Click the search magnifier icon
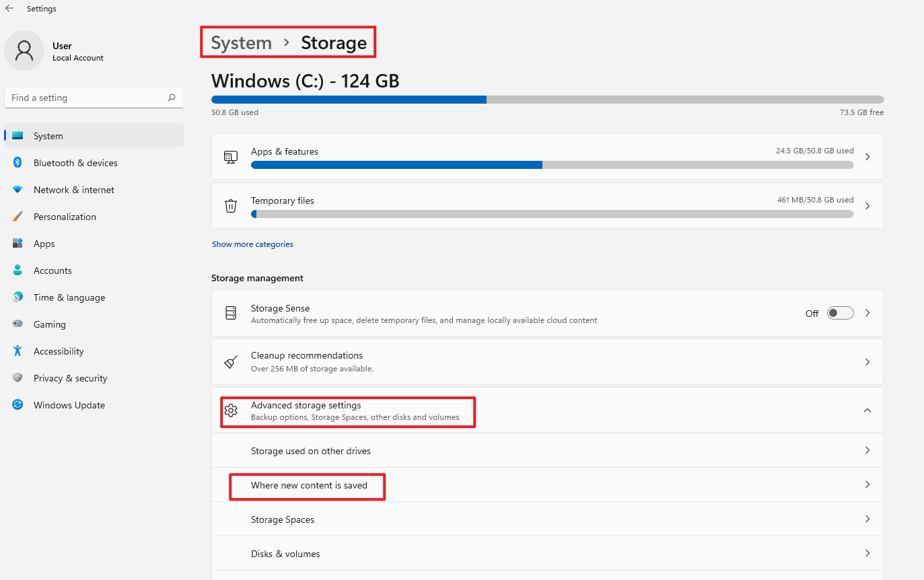Screen dimensions: 924x580 coord(172,98)
